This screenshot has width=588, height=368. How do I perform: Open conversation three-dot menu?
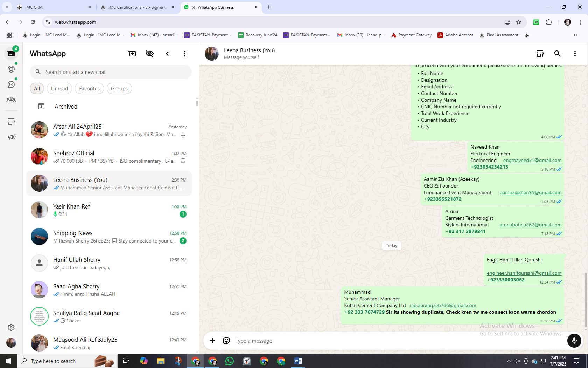[x=575, y=54]
